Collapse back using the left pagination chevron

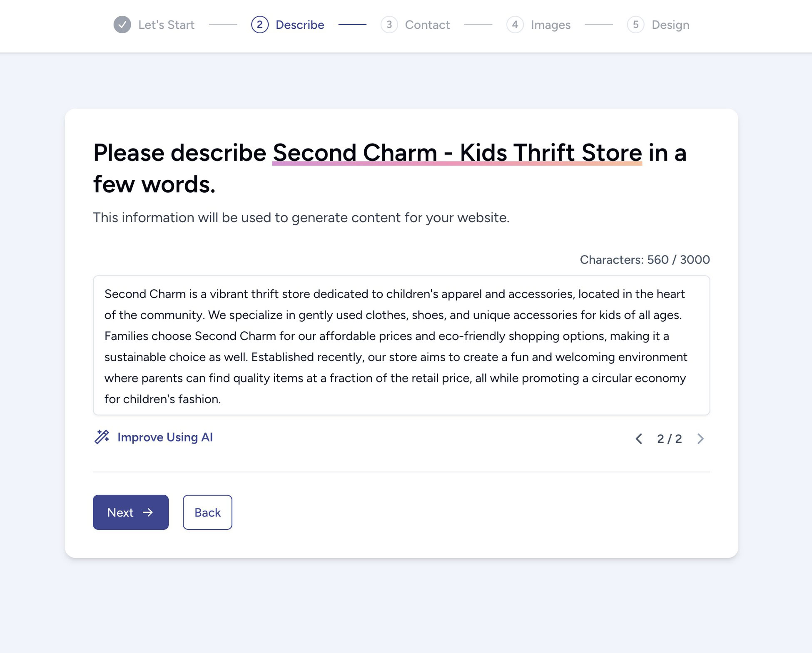pyautogui.click(x=638, y=439)
